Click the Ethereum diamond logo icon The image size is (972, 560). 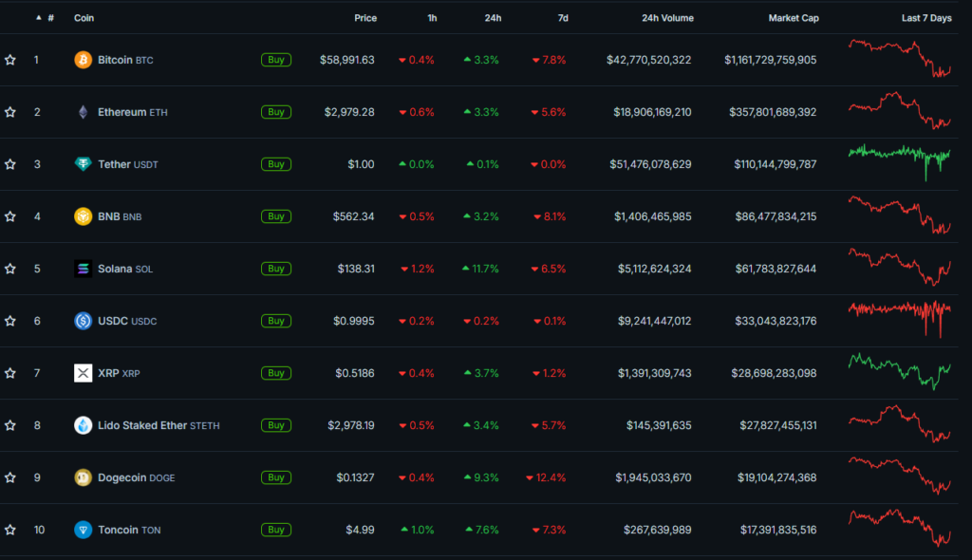(84, 112)
